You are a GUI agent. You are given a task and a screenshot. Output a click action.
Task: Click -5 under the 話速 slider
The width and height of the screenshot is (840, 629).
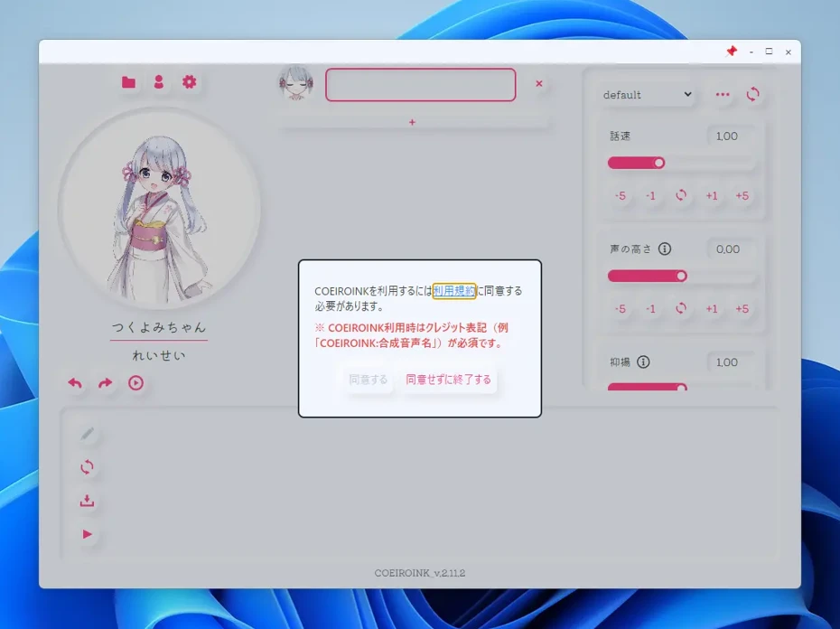point(621,196)
